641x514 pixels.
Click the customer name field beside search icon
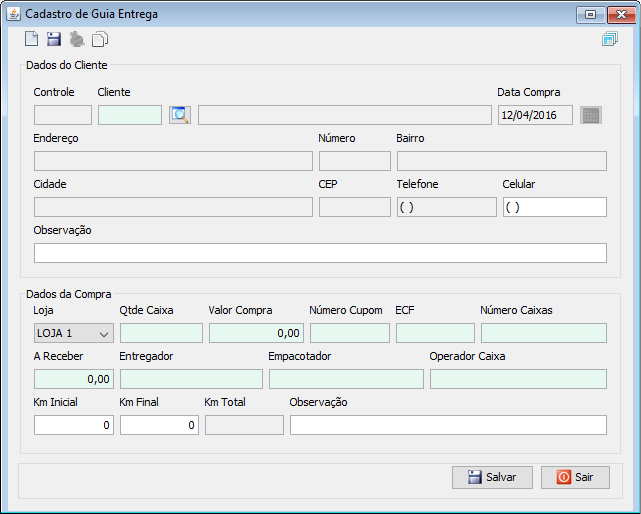tap(345, 115)
